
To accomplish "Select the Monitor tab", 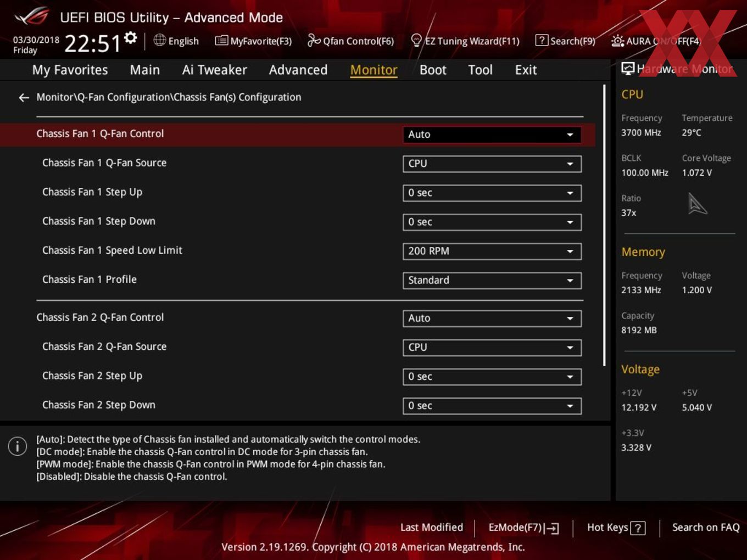I will [374, 70].
